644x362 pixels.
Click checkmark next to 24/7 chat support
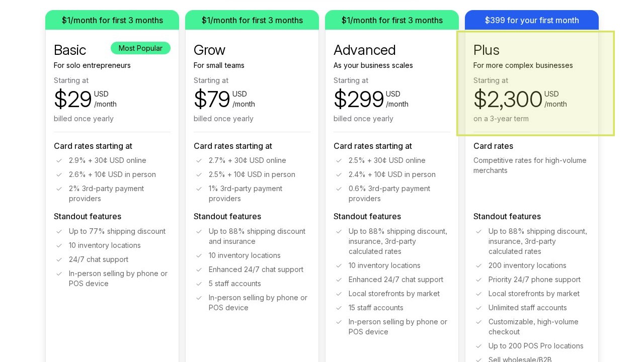59,259
